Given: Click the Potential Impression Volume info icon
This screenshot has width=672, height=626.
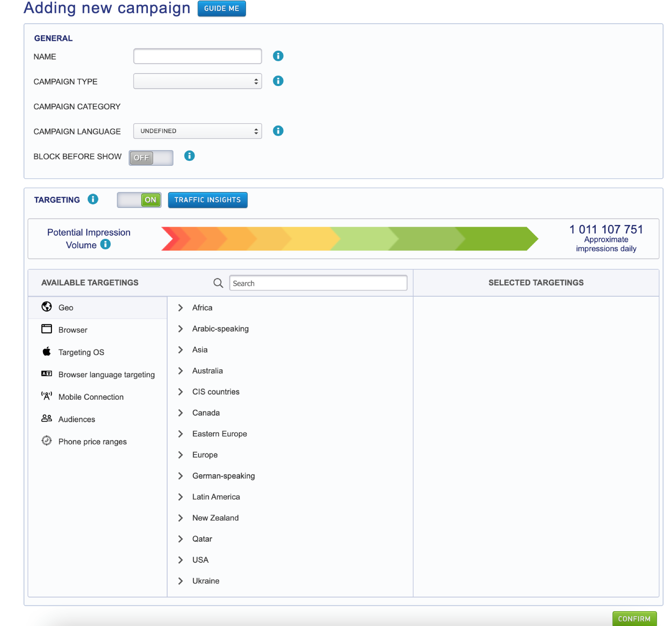Looking at the screenshot, I should tap(105, 245).
